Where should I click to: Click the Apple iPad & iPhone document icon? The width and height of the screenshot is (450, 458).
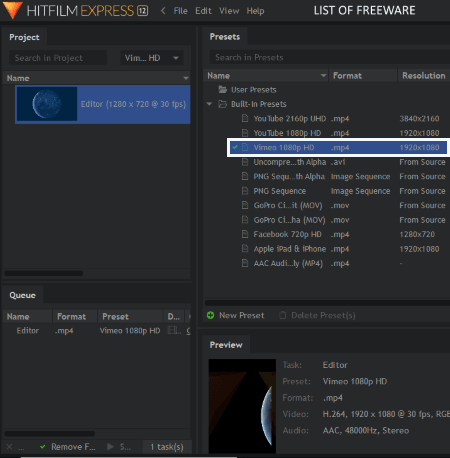[245, 249]
